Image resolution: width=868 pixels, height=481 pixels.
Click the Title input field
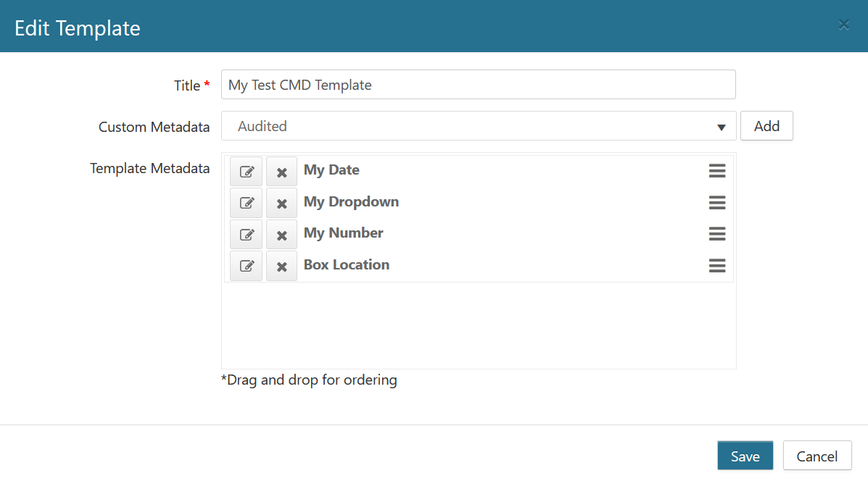tap(478, 85)
